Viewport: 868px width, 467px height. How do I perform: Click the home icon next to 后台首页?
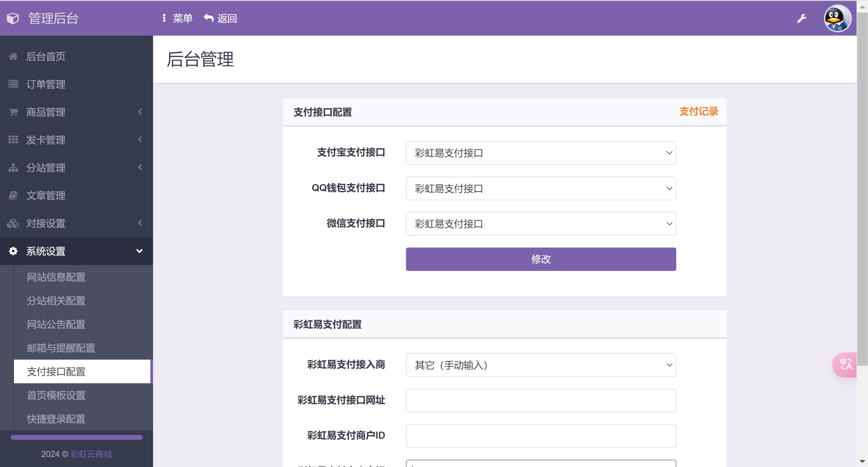pyautogui.click(x=13, y=56)
